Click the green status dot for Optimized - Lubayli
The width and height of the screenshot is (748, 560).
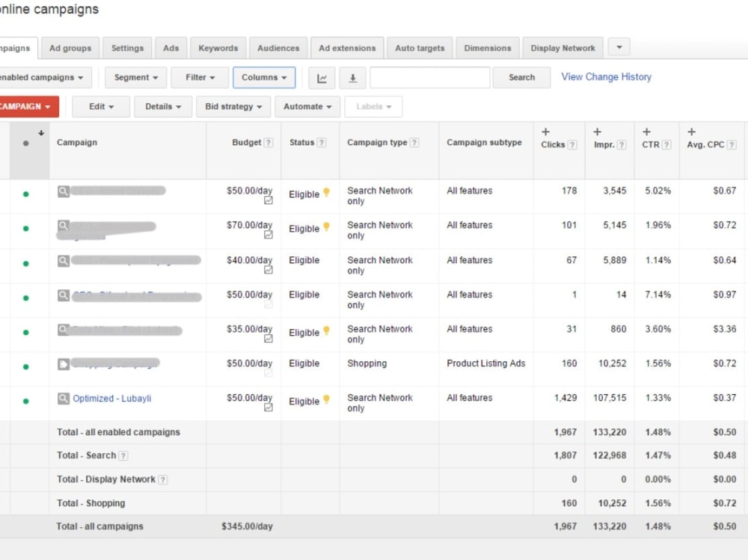tap(25, 401)
